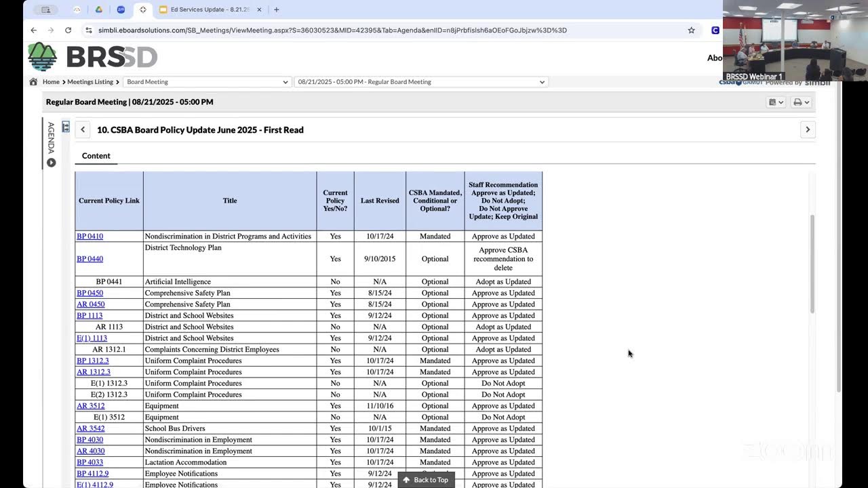Switch to the Google Drive pinned tab
This screenshot has height=488, width=868.
(98, 9)
